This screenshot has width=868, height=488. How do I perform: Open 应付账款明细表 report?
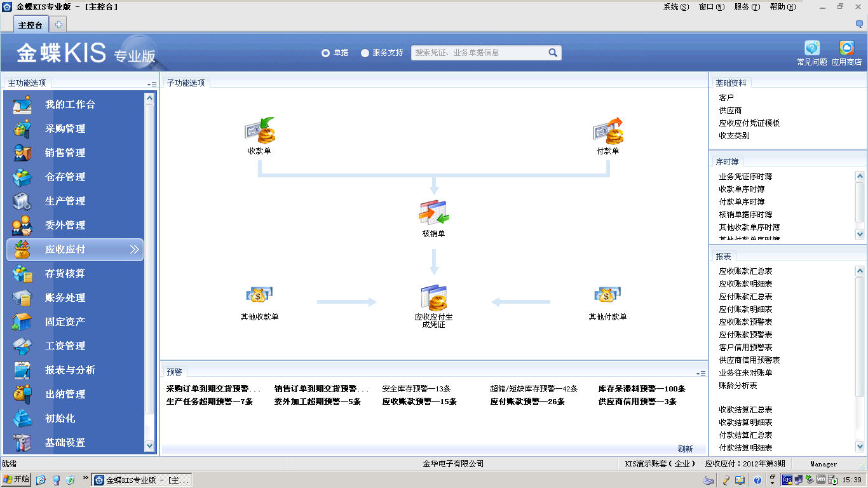(x=745, y=309)
